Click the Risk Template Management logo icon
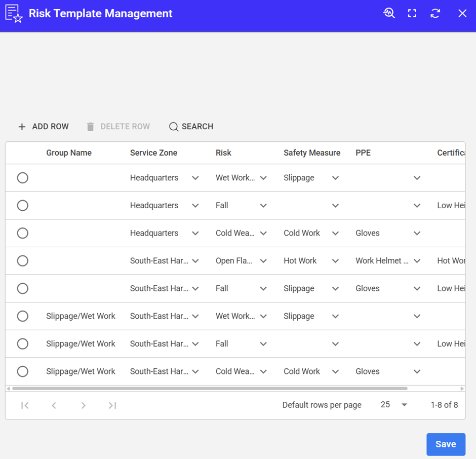The image size is (476, 459). [x=14, y=14]
